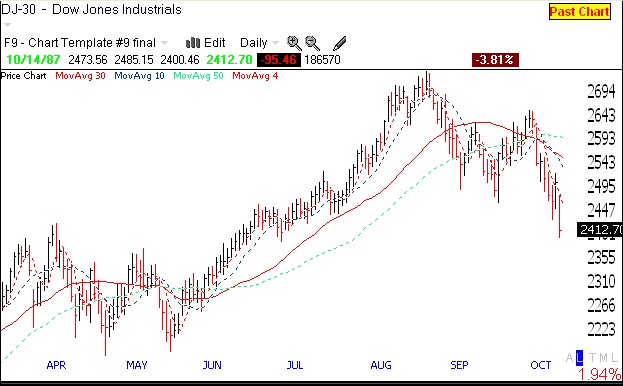Expand the small arrow below the DJ-30 symbol
The image size is (623, 386).
pos(7,25)
